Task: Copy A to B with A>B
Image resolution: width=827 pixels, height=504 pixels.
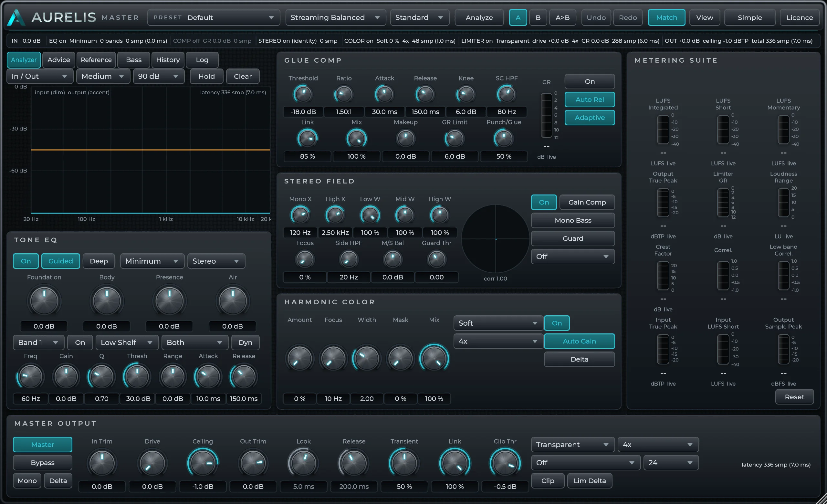Action: (x=562, y=17)
